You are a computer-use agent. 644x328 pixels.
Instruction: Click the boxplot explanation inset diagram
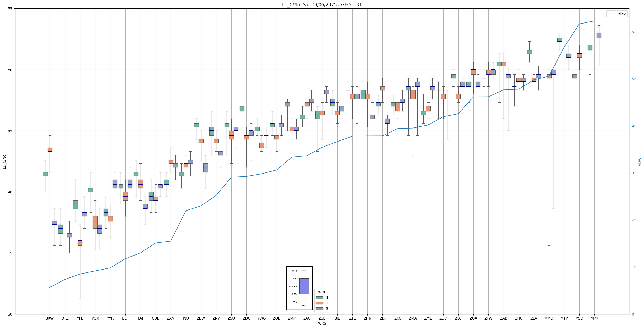click(299, 288)
